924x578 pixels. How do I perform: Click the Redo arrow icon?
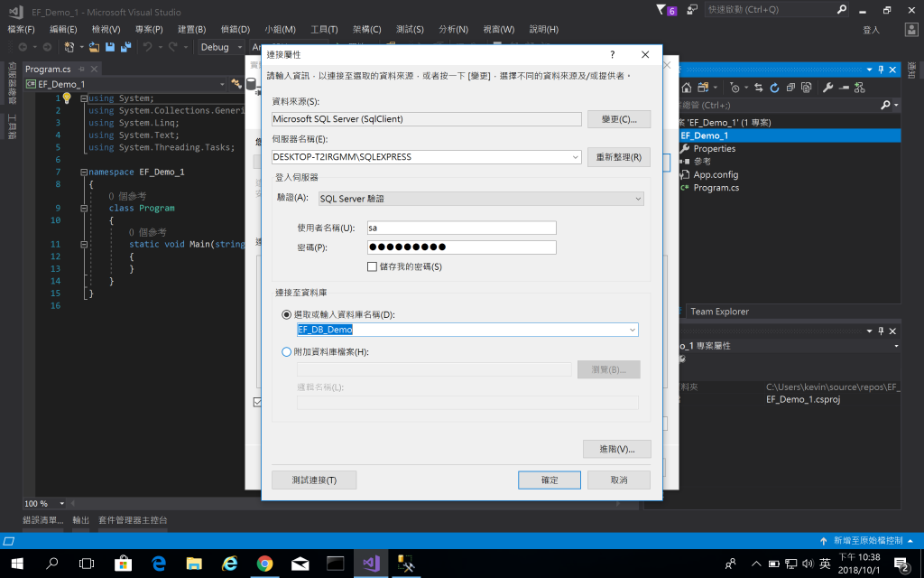[172, 47]
